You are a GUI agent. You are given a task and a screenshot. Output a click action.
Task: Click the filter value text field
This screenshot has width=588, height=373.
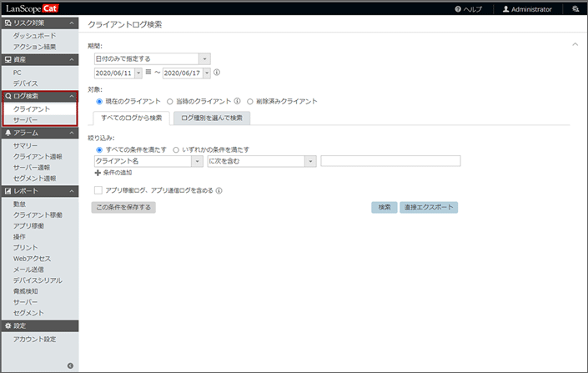point(390,161)
